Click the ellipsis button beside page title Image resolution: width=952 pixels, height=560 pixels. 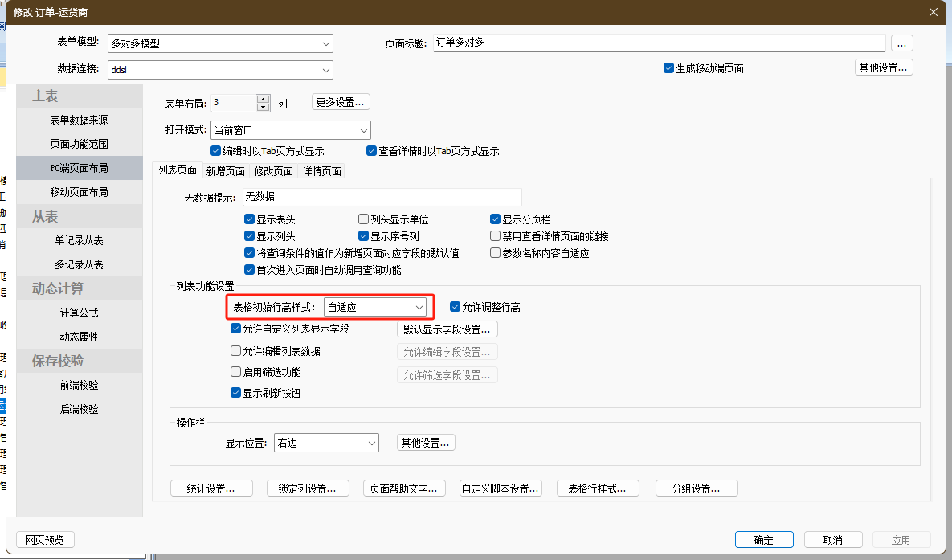901,43
